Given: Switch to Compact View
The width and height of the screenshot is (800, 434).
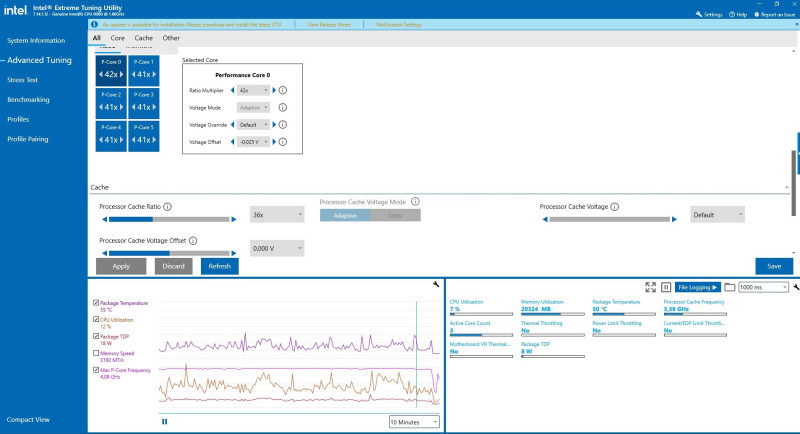Looking at the screenshot, I should coord(28,419).
